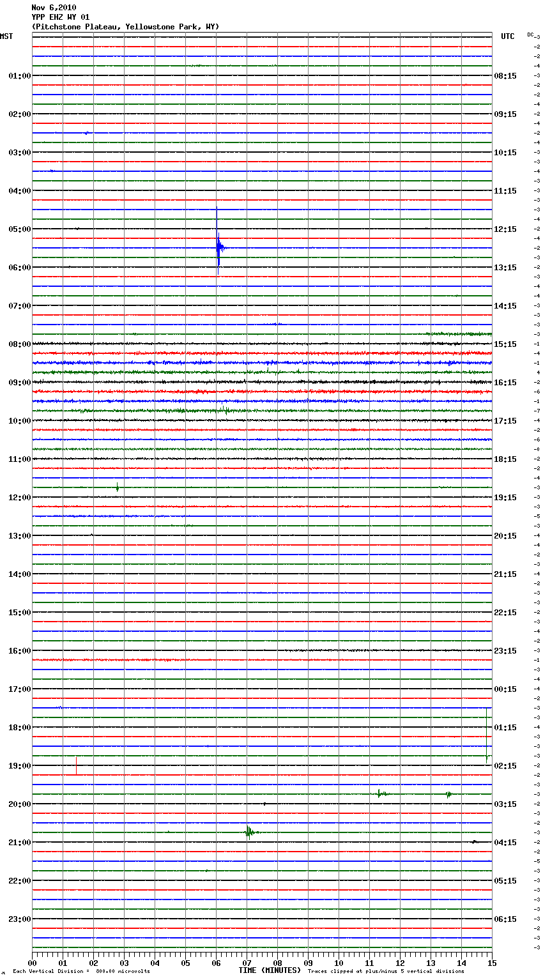This screenshot has width=543, height=980.
Task: Pick the "06:15" UTC time label
Action: click(505, 919)
